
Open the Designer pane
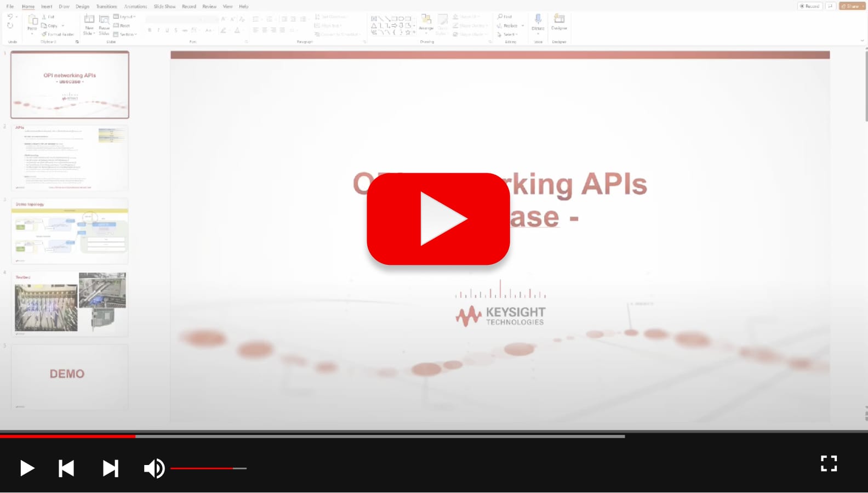[x=559, y=22]
